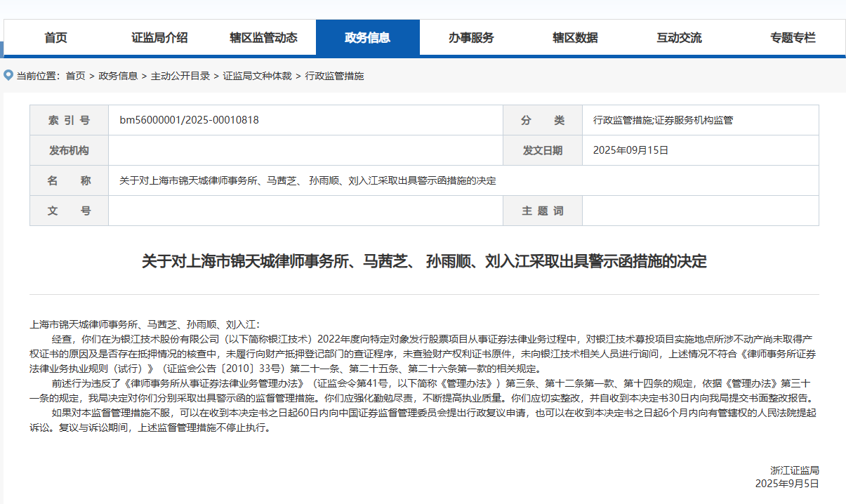Click the location pin icon beside 当前位置

click(8, 75)
